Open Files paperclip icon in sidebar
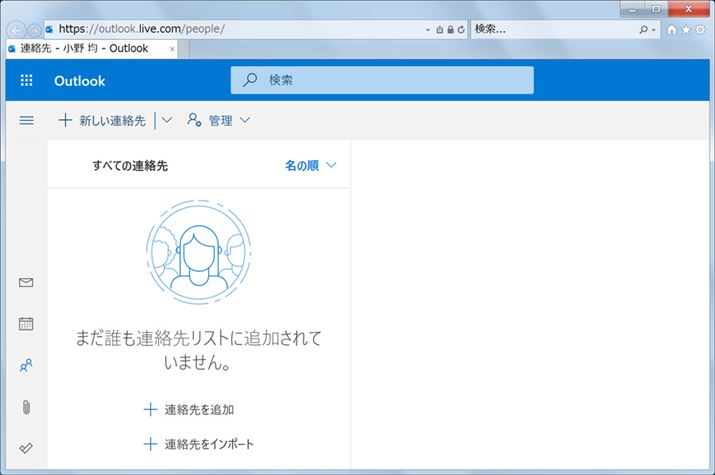The width and height of the screenshot is (715, 475). pos(26,407)
